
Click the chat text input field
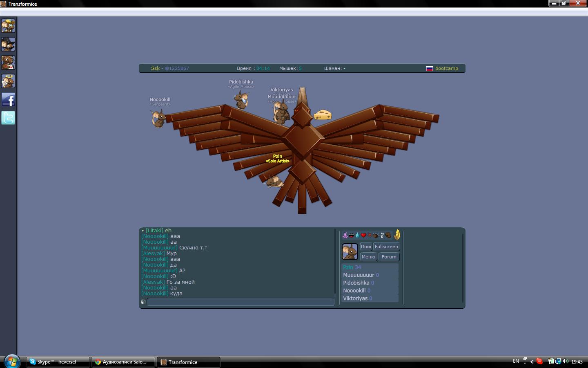(241, 302)
